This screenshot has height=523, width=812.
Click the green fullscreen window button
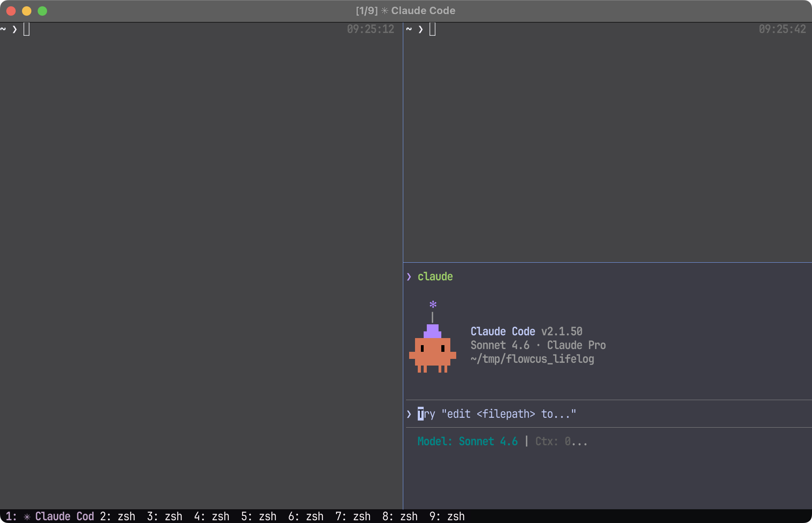(42, 11)
